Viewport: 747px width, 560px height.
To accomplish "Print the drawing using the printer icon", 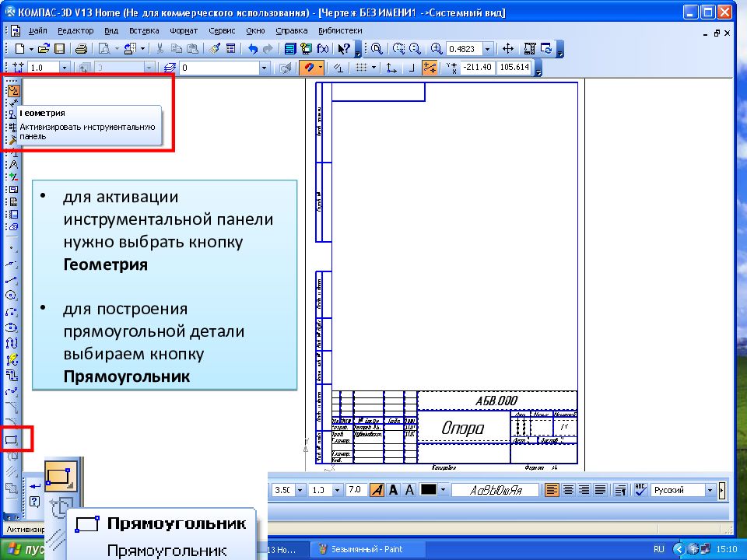I will [82, 48].
